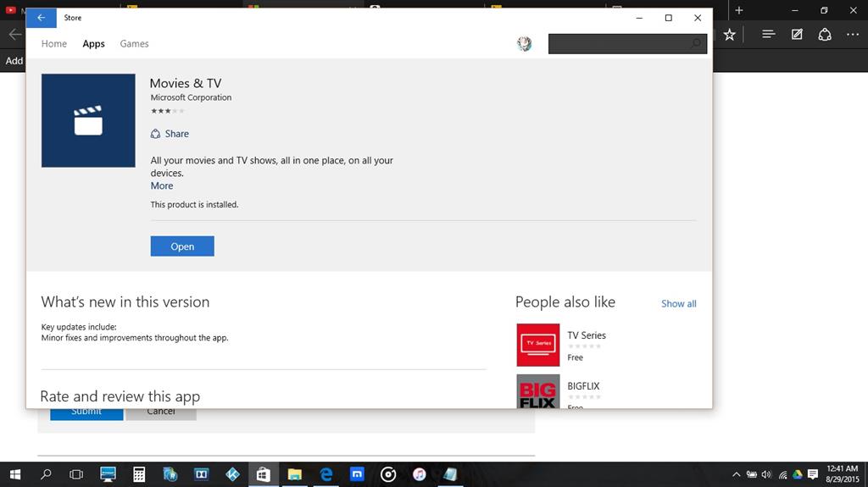
Task: Click Edge's back navigation arrow
Action: point(15,35)
